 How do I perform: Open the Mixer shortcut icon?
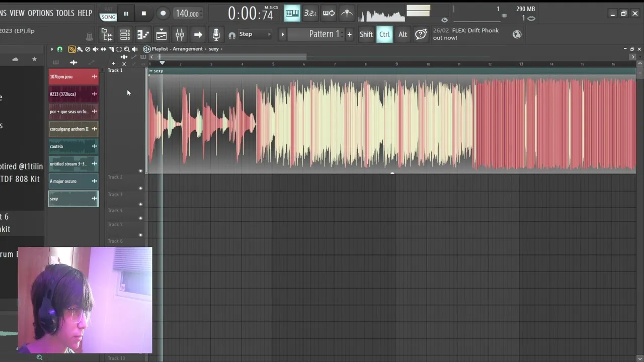(180, 35)
